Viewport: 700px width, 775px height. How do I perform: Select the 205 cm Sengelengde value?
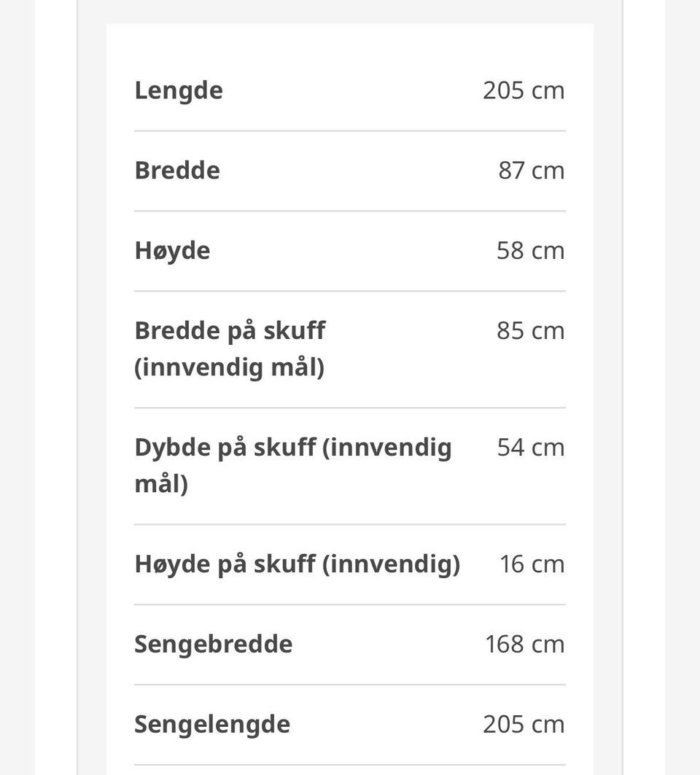click(524, 724)
